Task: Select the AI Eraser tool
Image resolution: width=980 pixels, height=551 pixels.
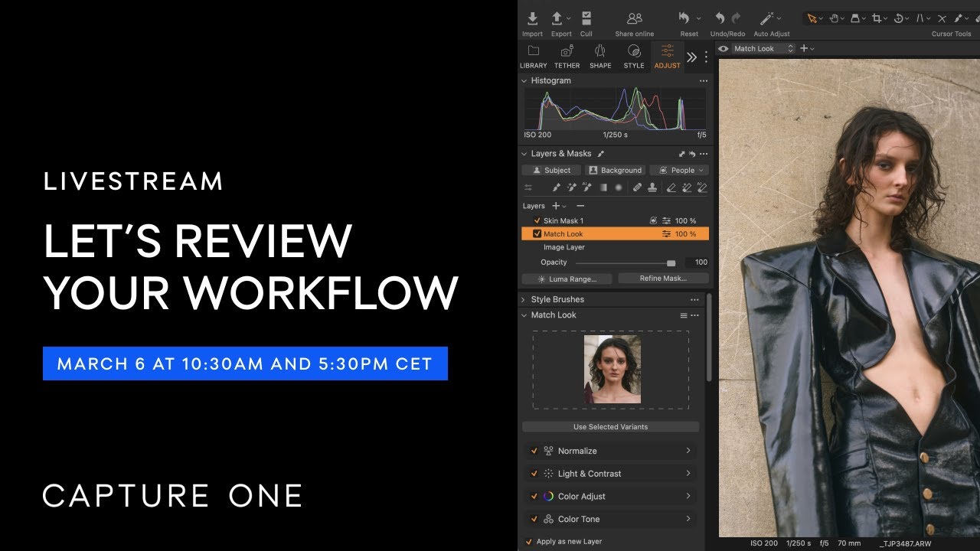Action: click(x=702, y=187)
